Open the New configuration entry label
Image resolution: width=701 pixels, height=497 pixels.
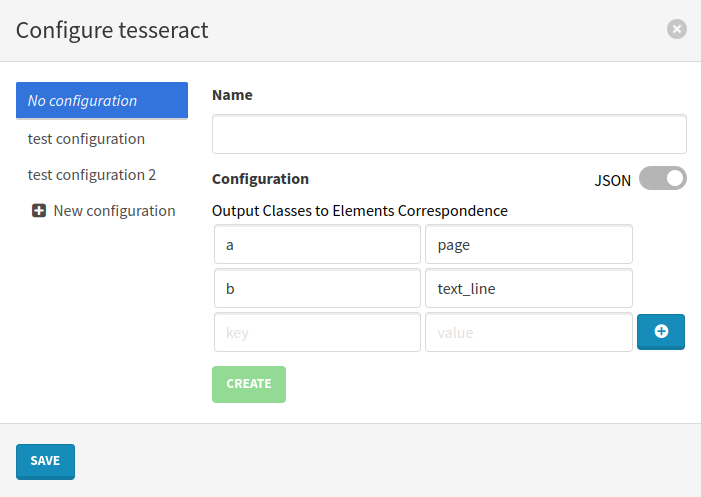(114, 211)
